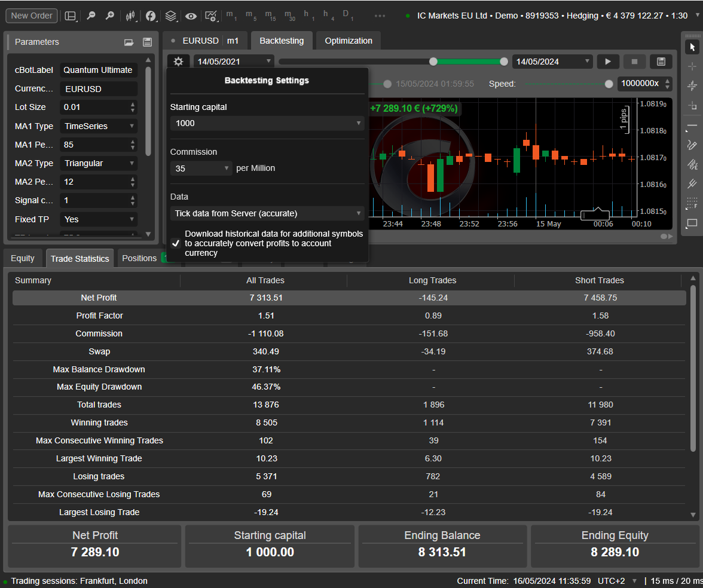Save backtest results with floppy disk icon
703x588 pixels.
661,62
